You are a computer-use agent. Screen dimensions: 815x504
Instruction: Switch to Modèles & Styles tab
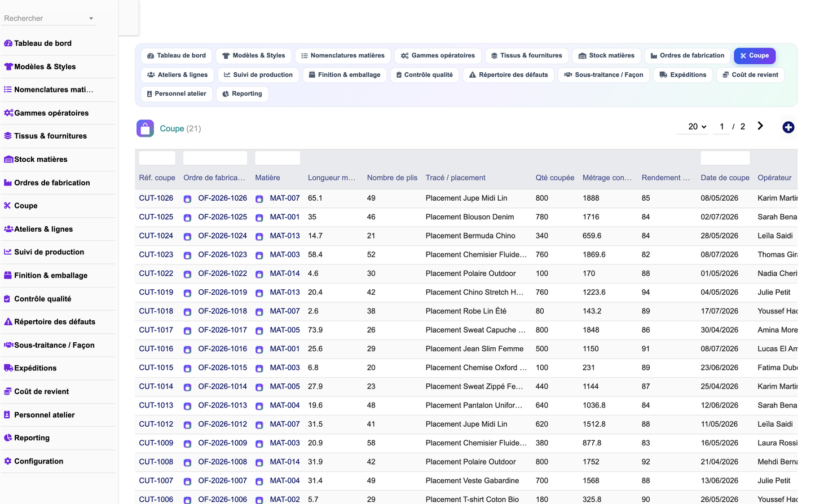[x=253, y=56]
